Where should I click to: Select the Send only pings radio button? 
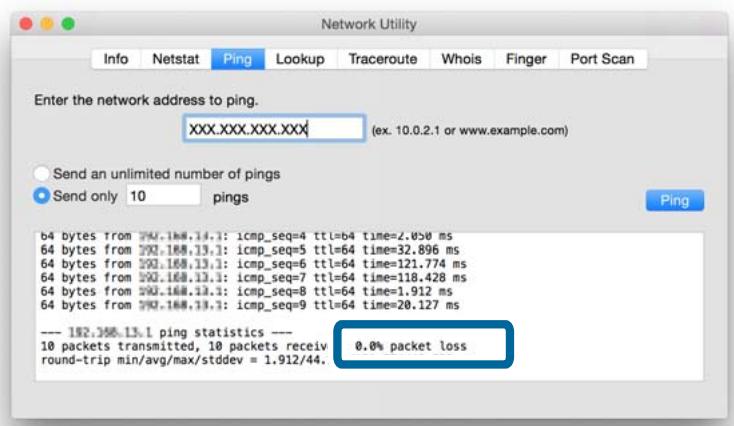[x=42, y=196]
